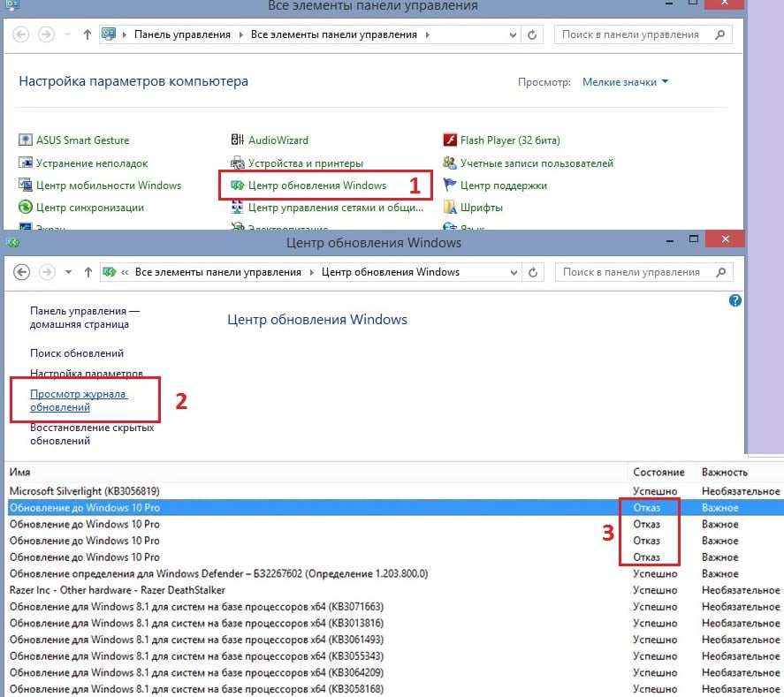This screenshot has width=784, height=697.
Task: Select Windows 8.1 update KB3061493 row
Action: click(x=394, y=640)
